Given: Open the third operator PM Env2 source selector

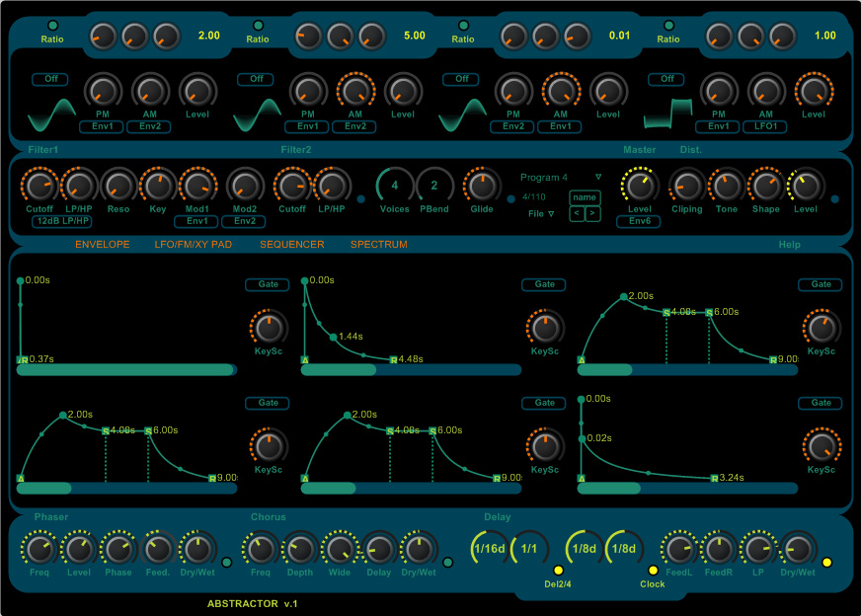Looking at the screenshot, I should click(x=512, y=126).
